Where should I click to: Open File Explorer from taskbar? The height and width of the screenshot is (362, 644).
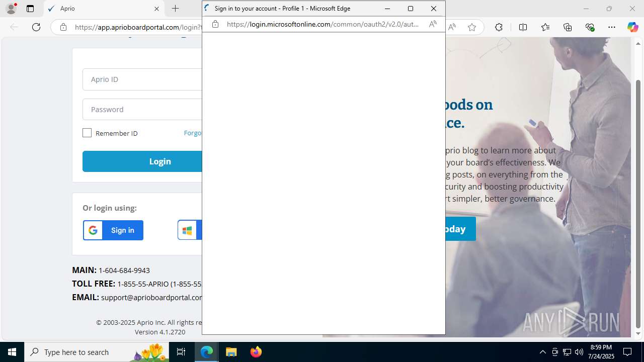point(231,352)
